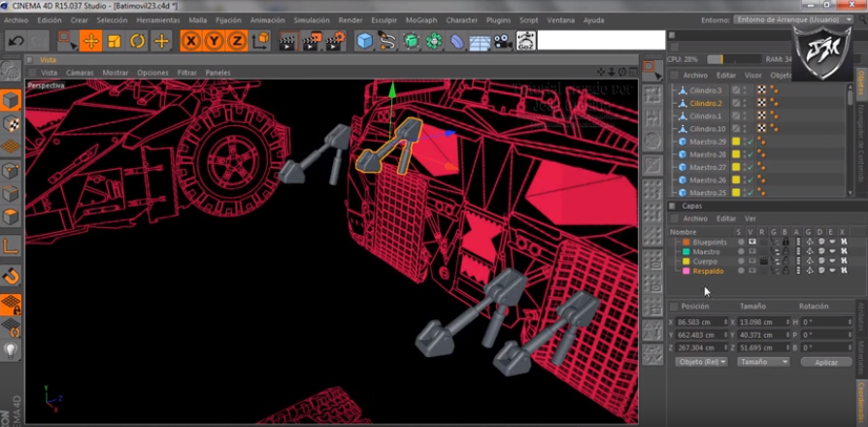Add a camera object
This screenshot has width=868, height=427.
(503, 42)
